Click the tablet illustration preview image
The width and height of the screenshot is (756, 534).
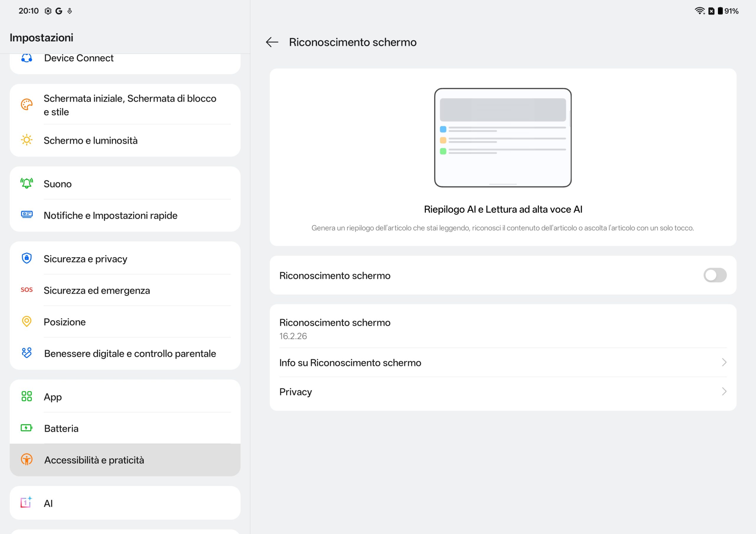(x=503, y=137)
